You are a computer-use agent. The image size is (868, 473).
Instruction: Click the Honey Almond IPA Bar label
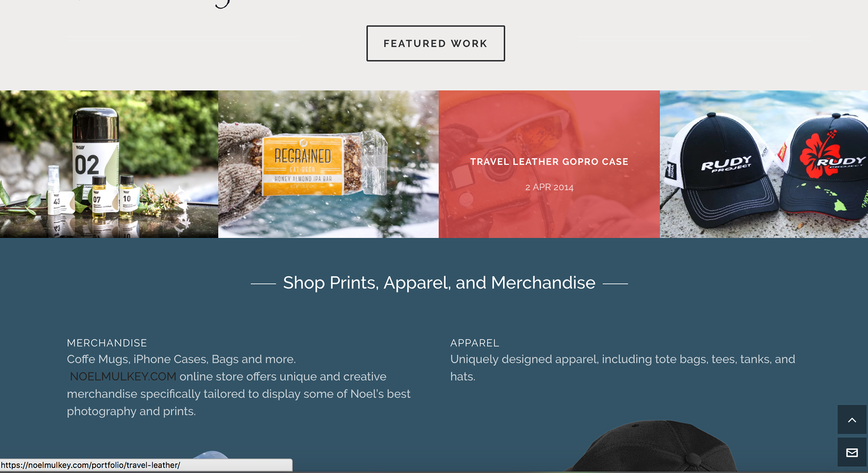click(x=303, y=179)
